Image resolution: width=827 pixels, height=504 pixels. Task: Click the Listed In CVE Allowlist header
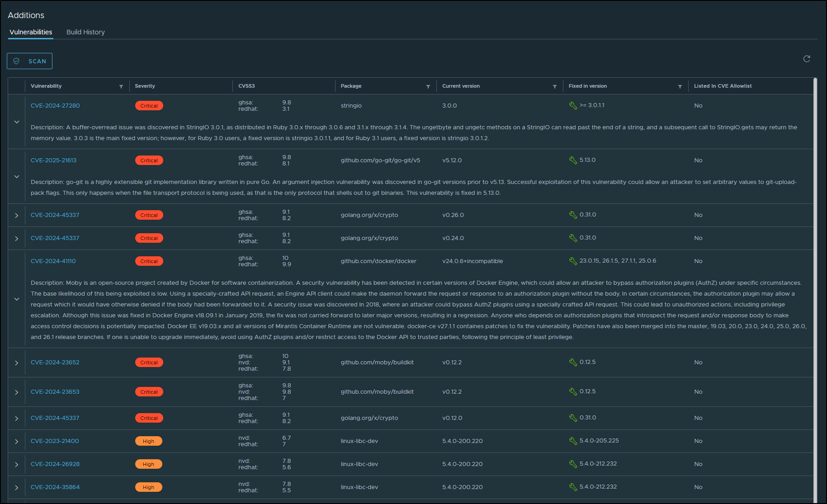(723, 86)
